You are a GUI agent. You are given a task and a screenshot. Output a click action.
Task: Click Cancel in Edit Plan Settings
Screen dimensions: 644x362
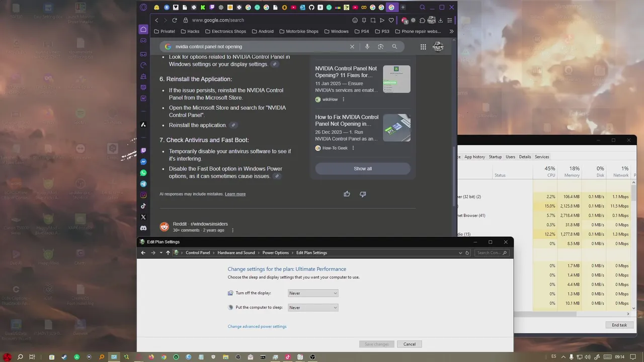point(410,344)
